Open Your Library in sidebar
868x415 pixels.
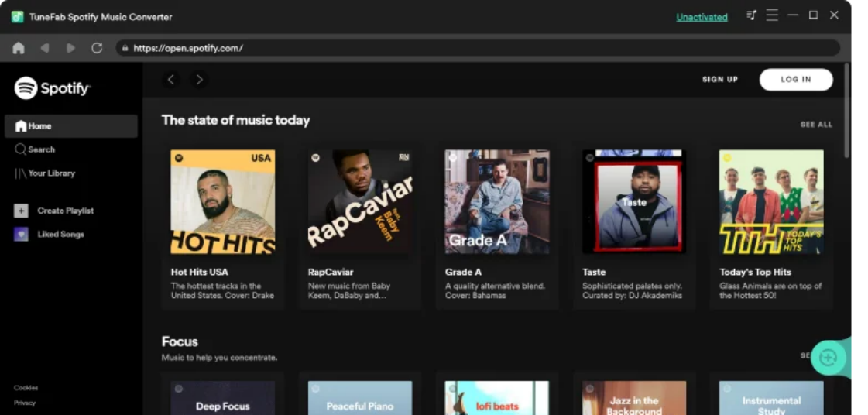point(51,173)
